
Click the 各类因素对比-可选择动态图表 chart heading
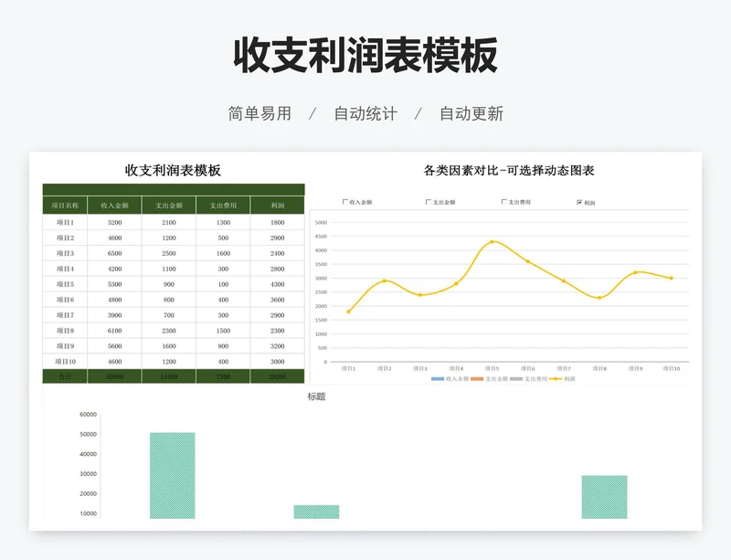(x=509, y=170)
